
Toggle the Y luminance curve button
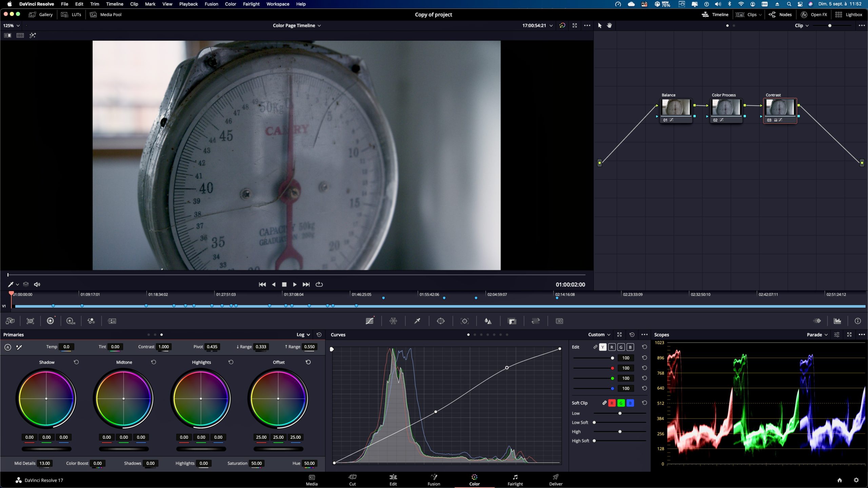click(x=603, y=347)
